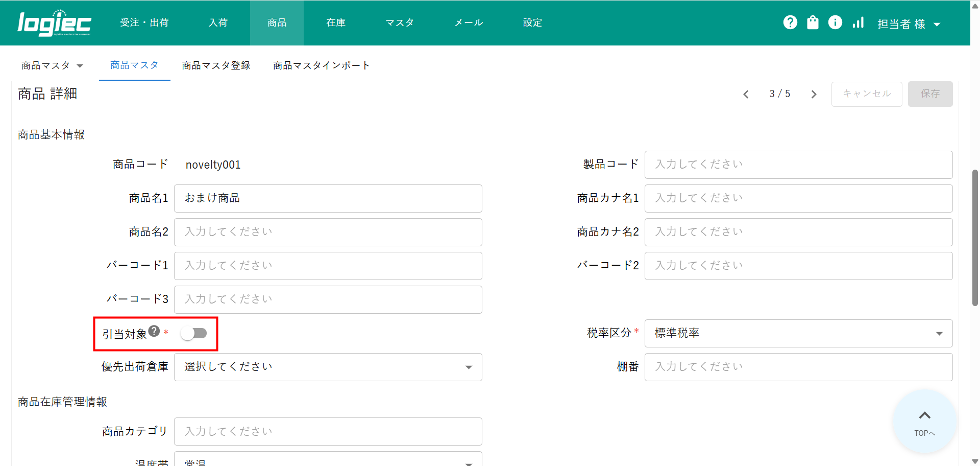Click the help icon beside 引当対象
The image size is (980, 466).
point(154,331)
